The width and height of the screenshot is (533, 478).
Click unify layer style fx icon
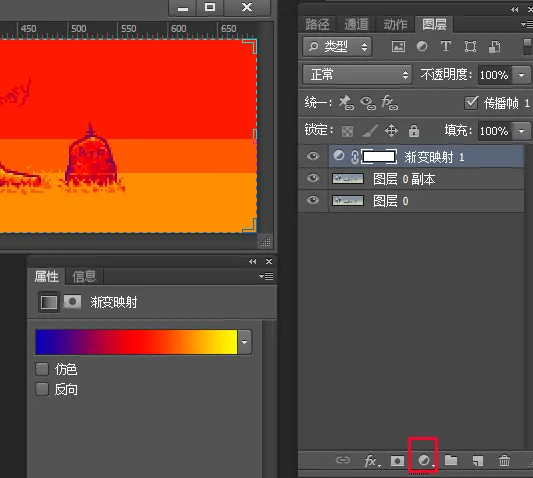tap(389, 103)
